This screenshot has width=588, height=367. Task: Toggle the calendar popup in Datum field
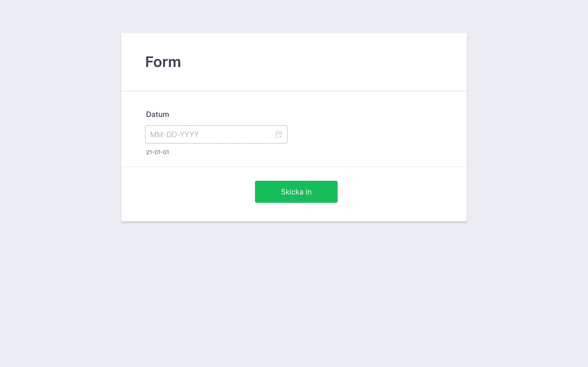tap(279, 134)
